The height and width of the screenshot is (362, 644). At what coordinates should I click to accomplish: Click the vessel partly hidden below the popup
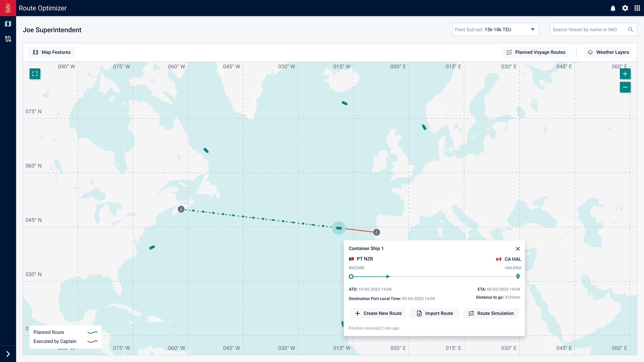click(343, 324)
